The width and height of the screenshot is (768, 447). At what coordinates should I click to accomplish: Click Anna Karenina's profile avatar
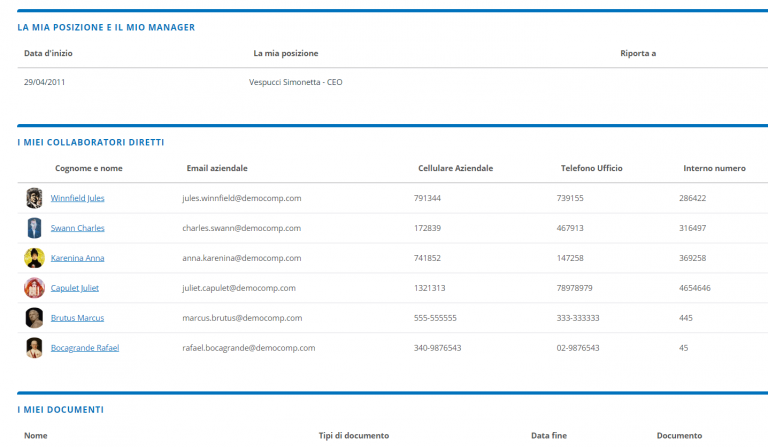[34, 258]
